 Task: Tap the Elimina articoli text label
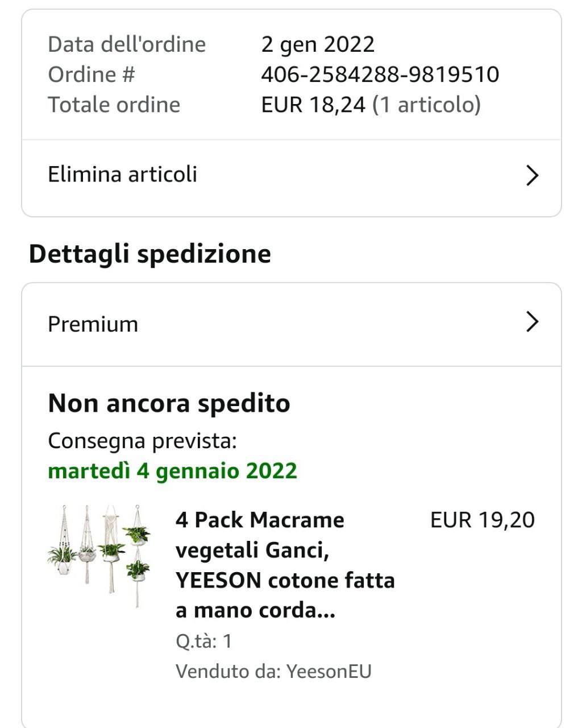pos(122,174)
